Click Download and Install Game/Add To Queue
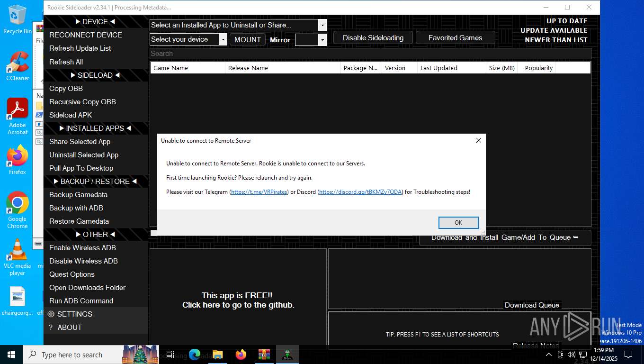 [x=505, y=237]
